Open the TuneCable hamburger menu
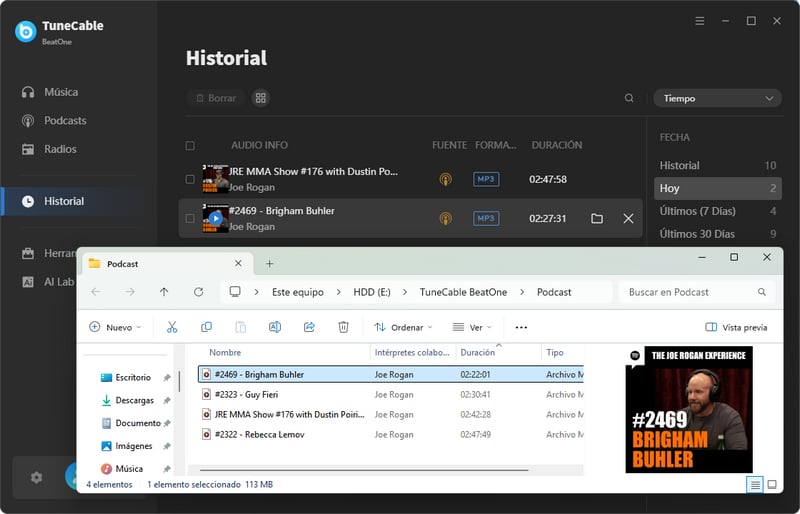 pyautogui.click(x=700, y=21)
